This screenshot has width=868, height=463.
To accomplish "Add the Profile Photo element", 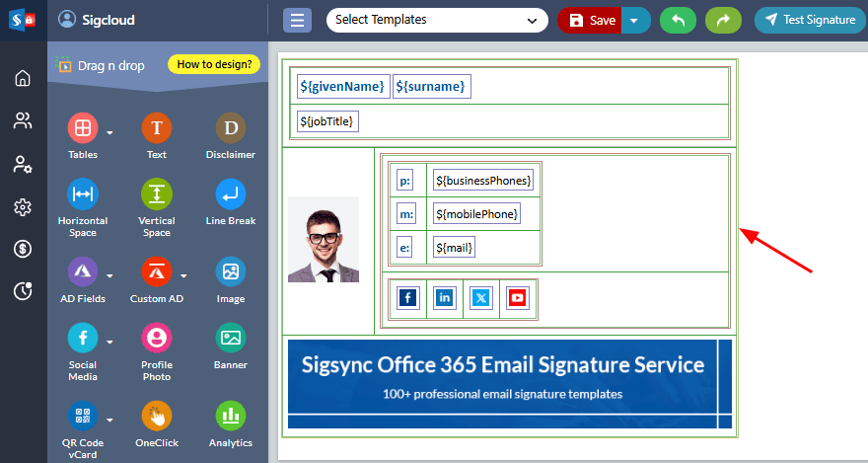I will pos(157,339).
